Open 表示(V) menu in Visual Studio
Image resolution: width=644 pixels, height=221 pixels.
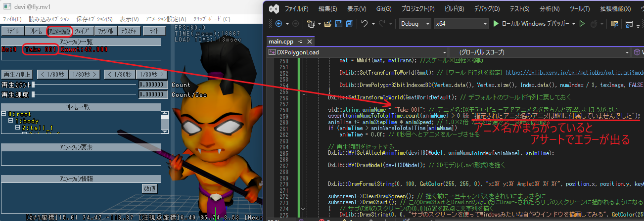point(357,8)
